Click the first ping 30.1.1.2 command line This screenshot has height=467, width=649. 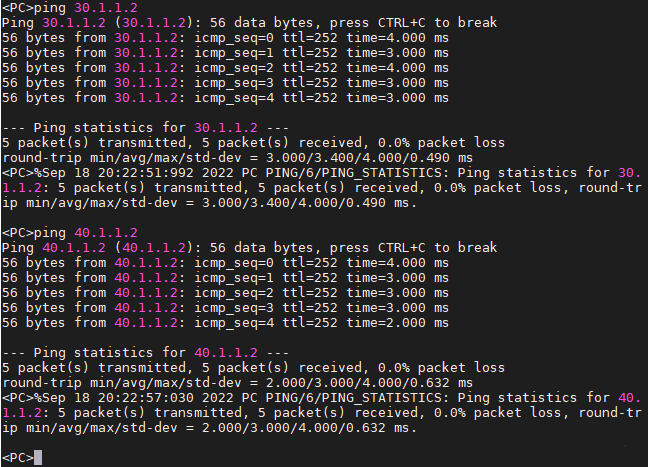coord(70,7)
